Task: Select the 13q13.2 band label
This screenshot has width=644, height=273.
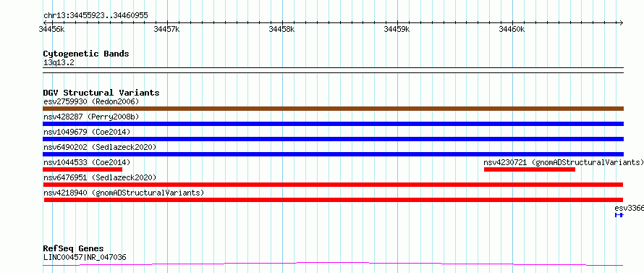Action: coord(59,63)
